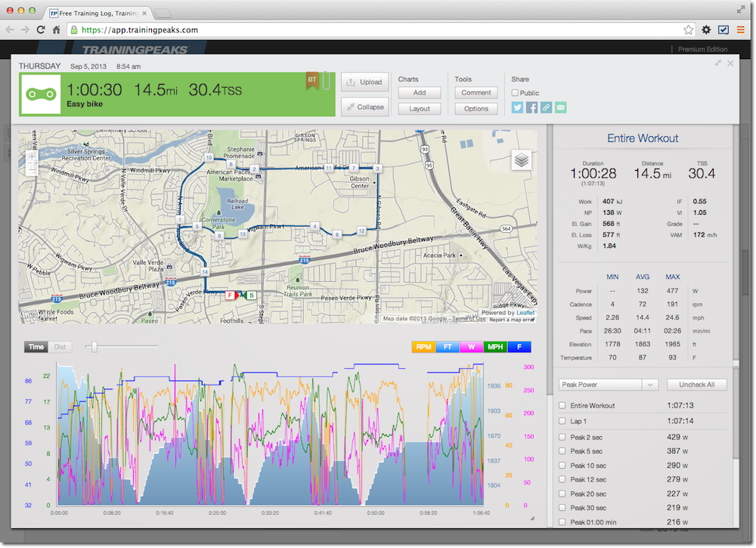The height and width of the screenshot is (548, 756).
Task: Toggle the green MPH speed swatch
Action: click(495, 347)
